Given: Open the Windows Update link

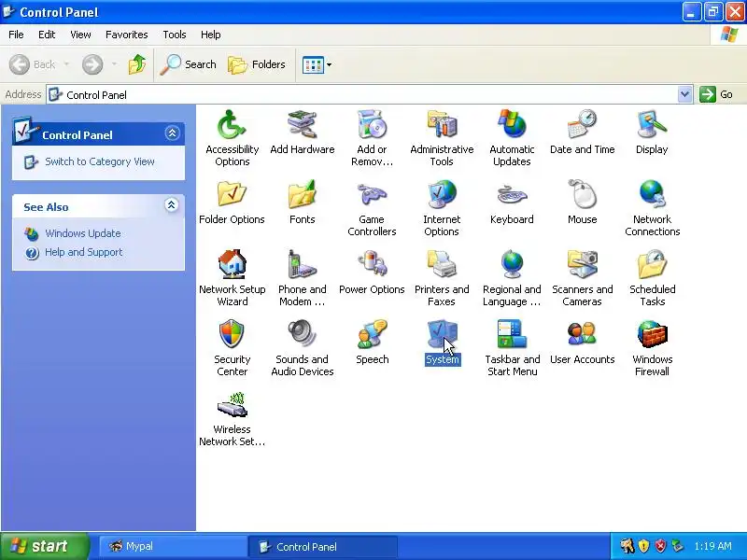Looking at the screenshot, I should [x=83, y=233].
